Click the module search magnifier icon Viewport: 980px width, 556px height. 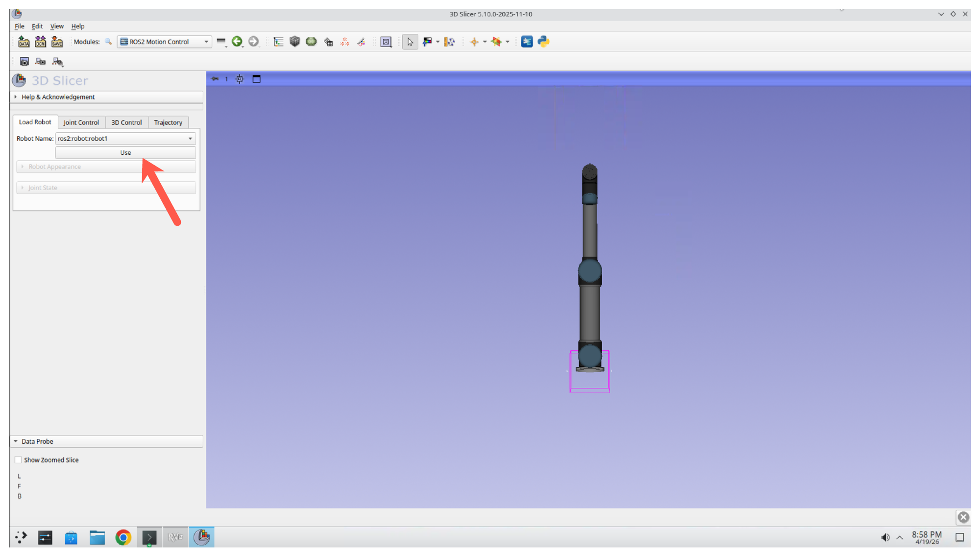tap(108, 42)
